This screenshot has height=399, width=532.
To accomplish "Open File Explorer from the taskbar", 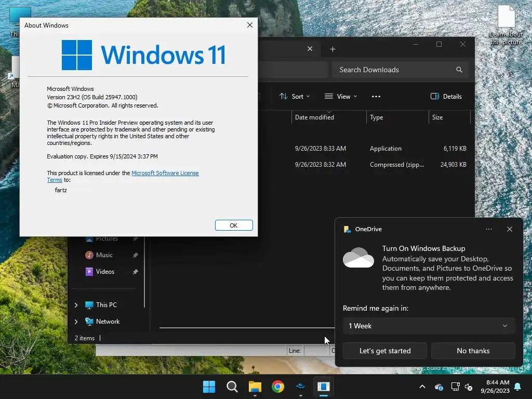I will (x=255, y=387).
